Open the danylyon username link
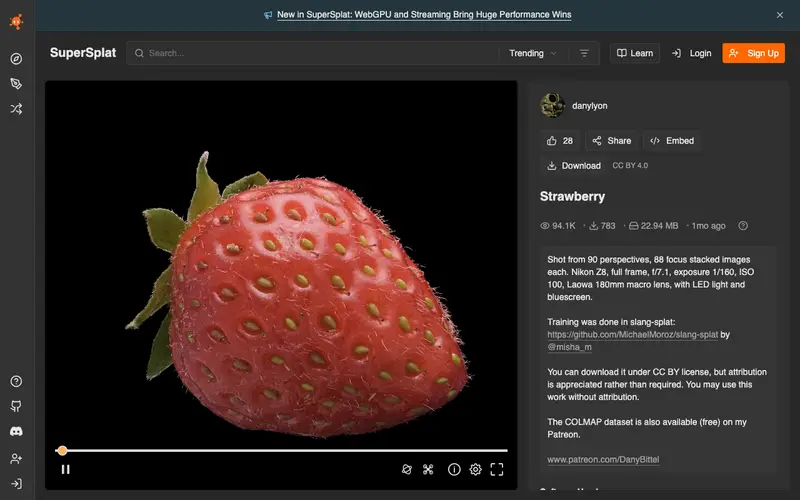The height and width of the screenshot is (500, 800). (590, 106)
